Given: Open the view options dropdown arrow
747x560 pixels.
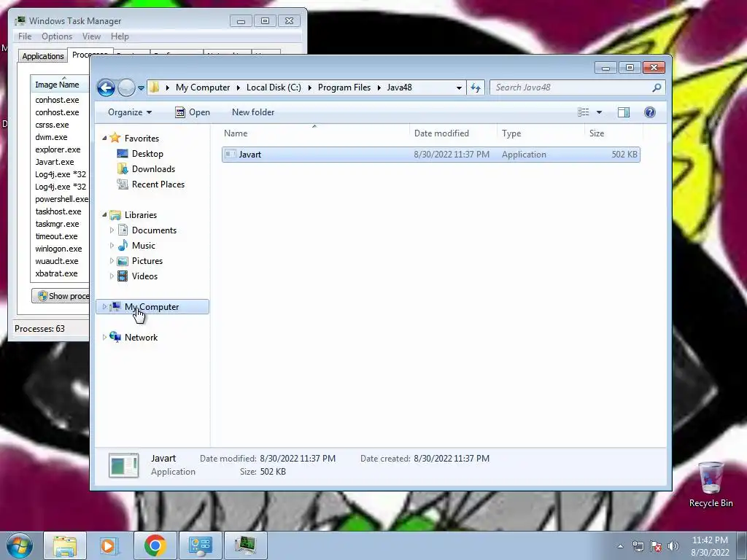Looking at the screenshot, I should (600, 112).
